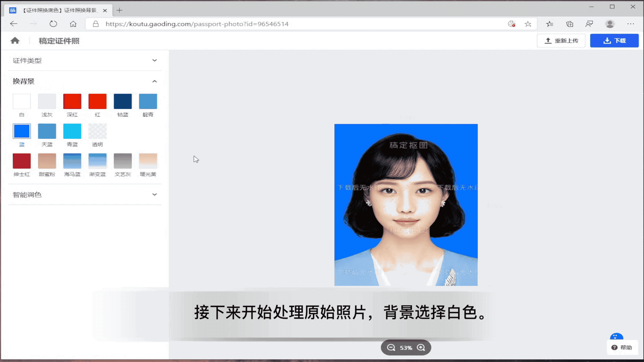644x362 pixels.
Task: Open the 帮助 help widget
Action: (623, 348)
